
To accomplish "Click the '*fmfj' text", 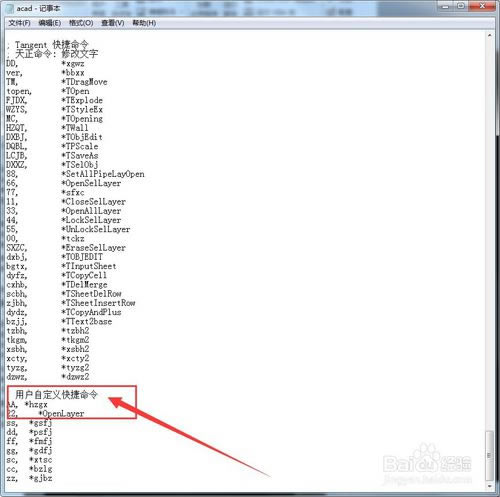I will click(41, 441).
